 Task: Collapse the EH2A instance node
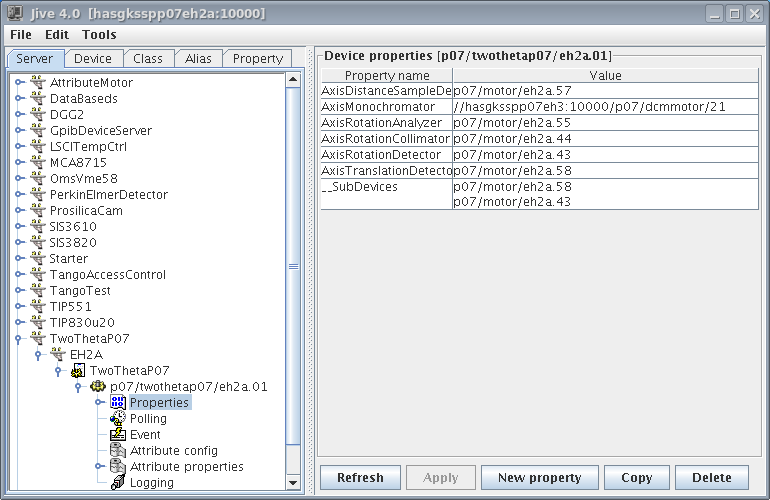[38, 355]
